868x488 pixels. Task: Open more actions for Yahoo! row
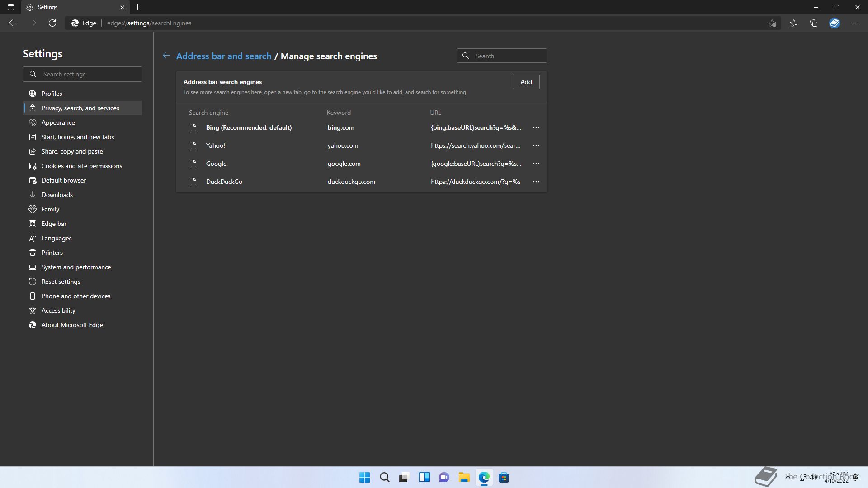point(536,145)
